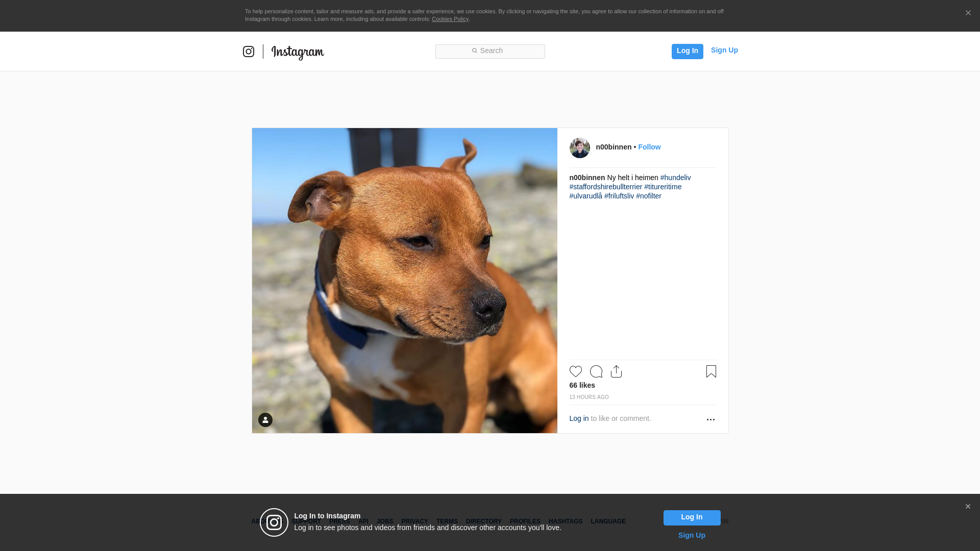Like the post with heart icon
Viewport: 980px width, 551px height.
coord(576,371)
